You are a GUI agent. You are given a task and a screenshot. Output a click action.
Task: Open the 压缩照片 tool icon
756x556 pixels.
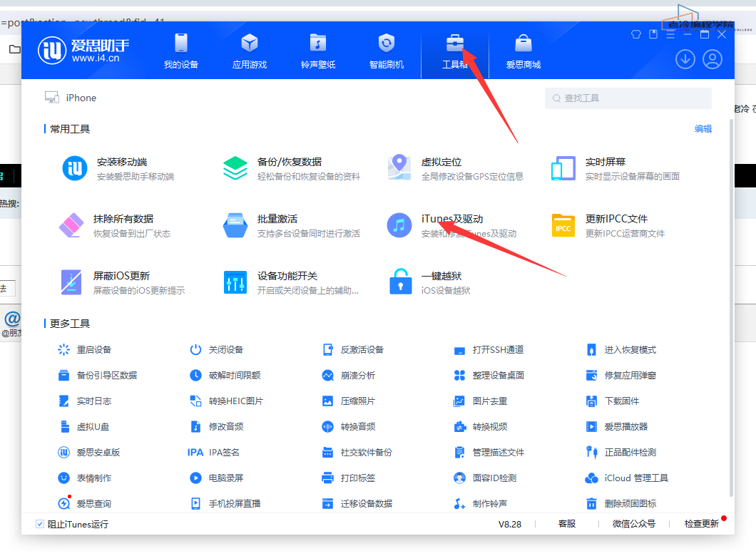(x=328, y=401)
